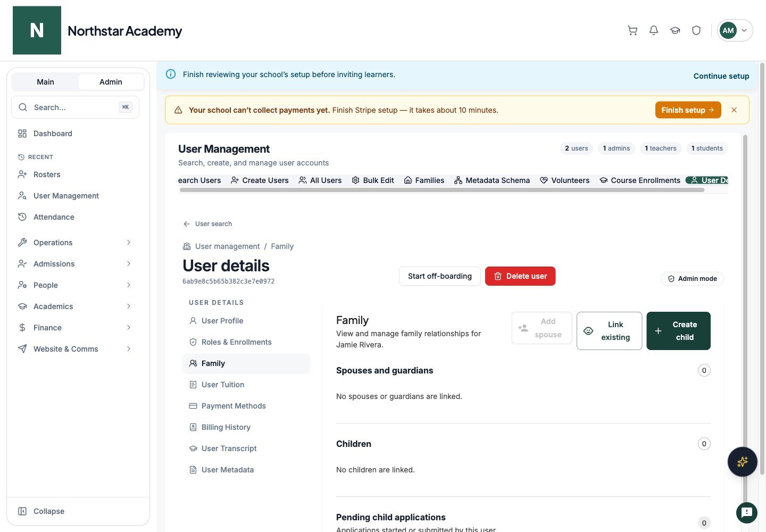
Task: Click the horizontal tab scrollbar
Action: click(x=442, y=190)
